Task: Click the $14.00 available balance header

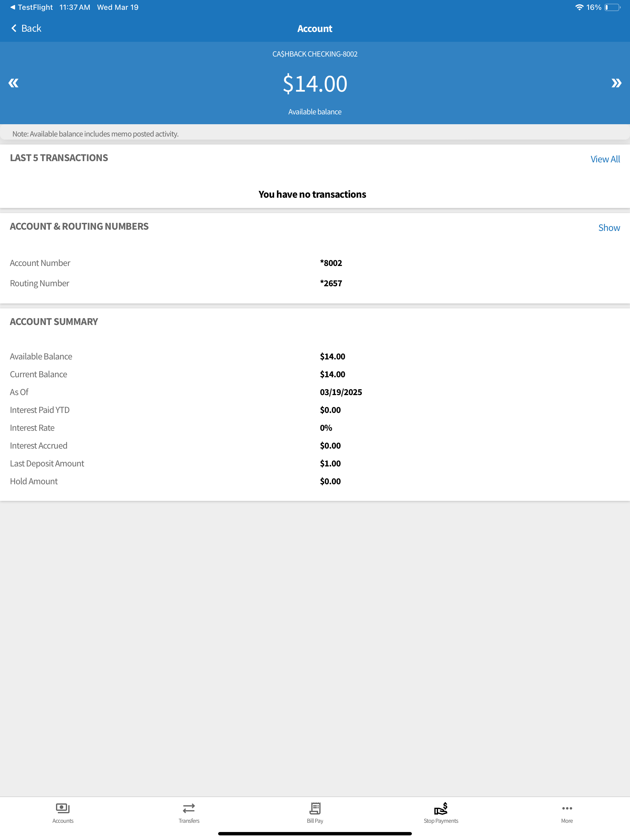Action: 315,84
